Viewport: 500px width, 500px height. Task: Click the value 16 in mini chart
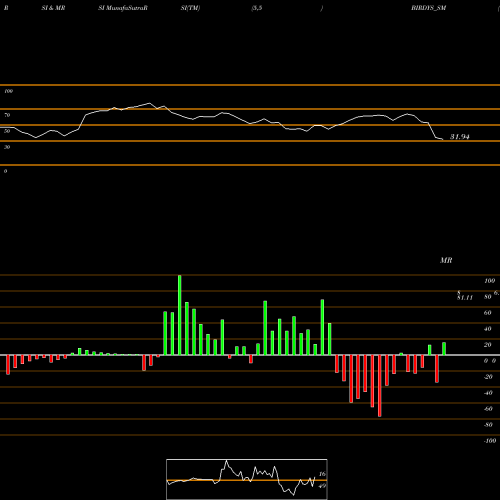tap(322, 474)
